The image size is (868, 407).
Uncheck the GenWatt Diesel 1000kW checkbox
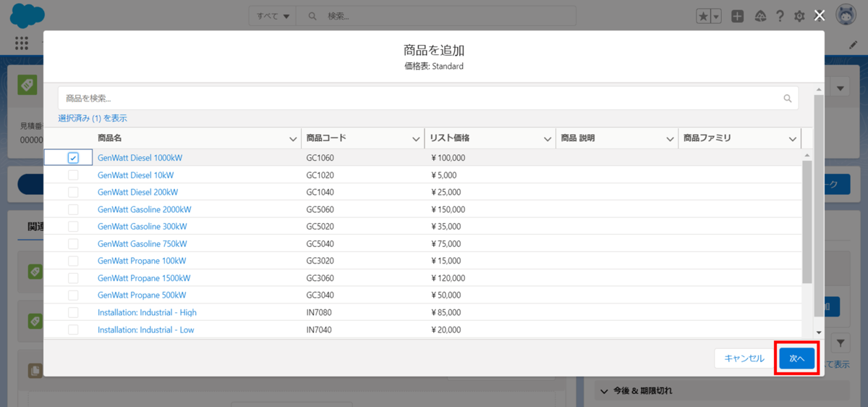click(73, 158)
